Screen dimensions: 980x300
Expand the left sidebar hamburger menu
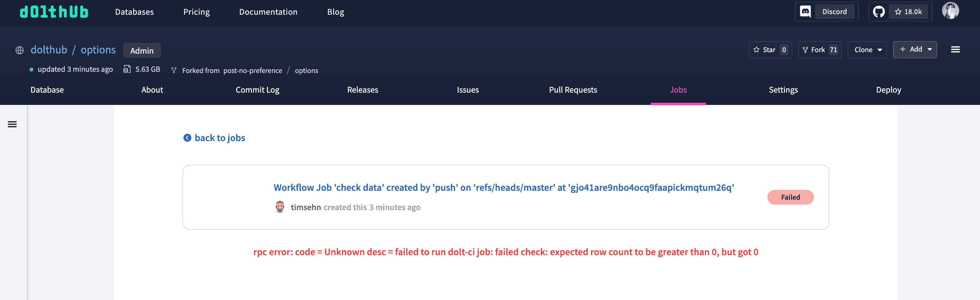pyautogui.click(x=12, y=124)
